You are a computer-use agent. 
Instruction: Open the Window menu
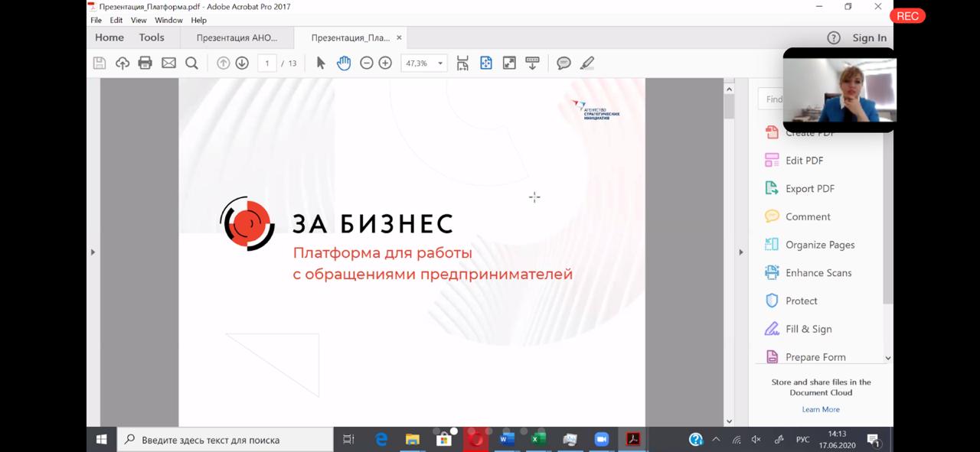(x=168, y=20)
